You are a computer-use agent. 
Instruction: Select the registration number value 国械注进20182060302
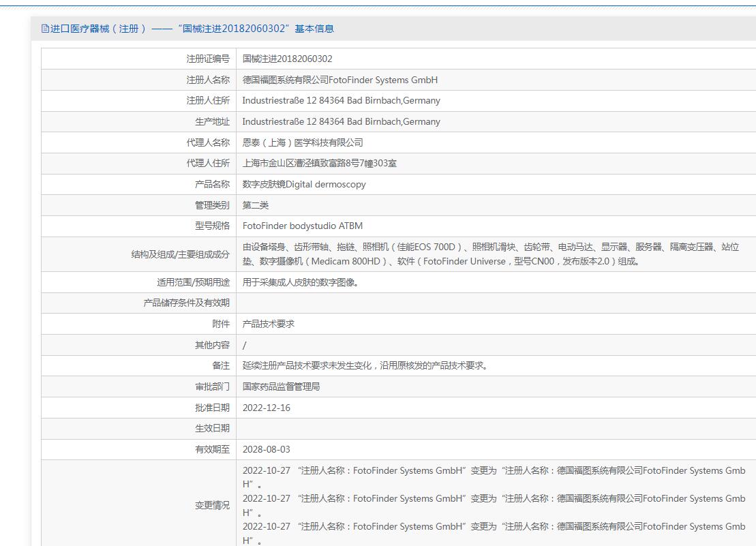[x=288, y=59]
